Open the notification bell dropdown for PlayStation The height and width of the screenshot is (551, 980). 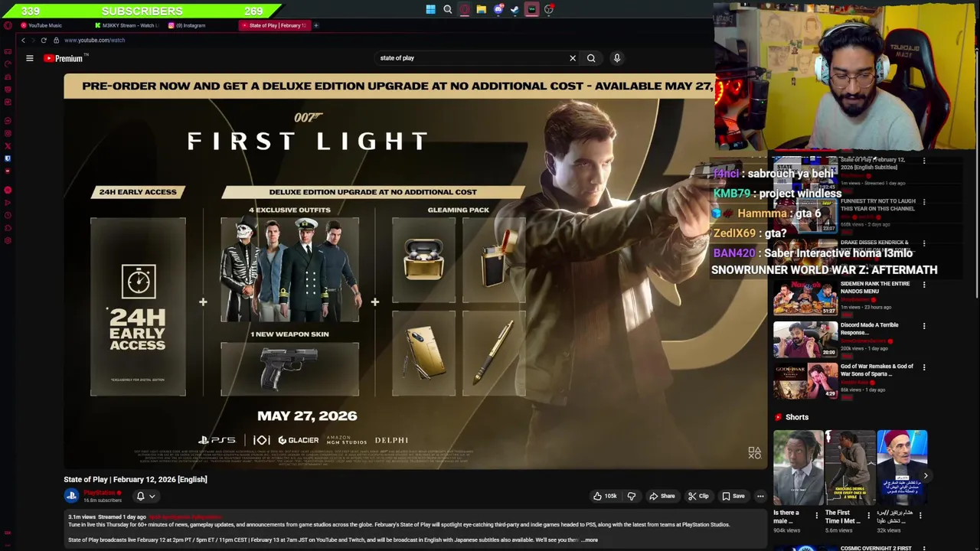click(x=145, y=496)
